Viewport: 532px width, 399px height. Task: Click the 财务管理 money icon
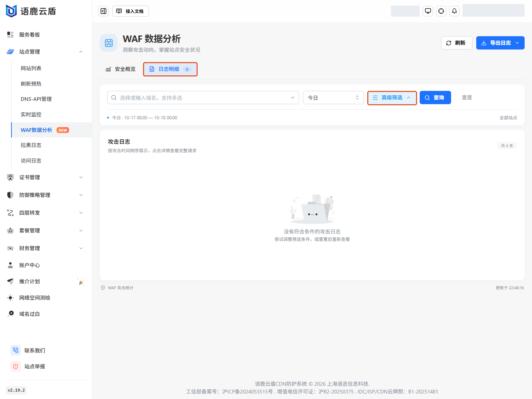[x=10, y=248]
